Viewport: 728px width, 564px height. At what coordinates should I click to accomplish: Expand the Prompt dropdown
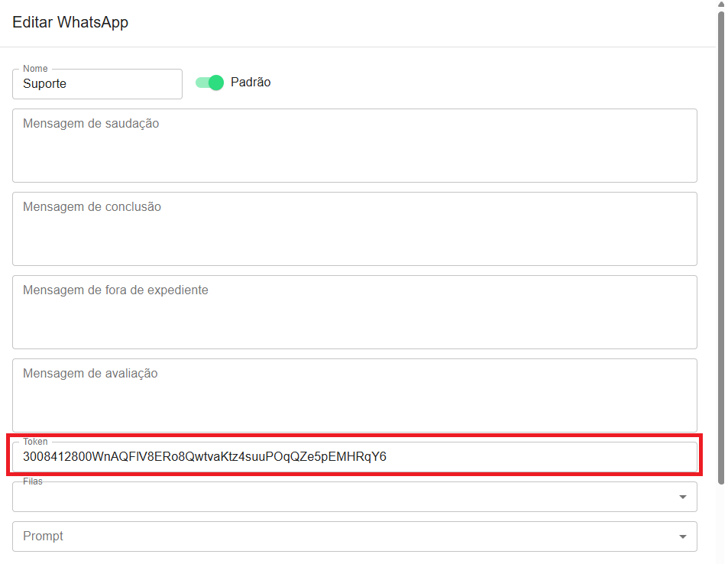pyautogui.click(x=344, y=536)
